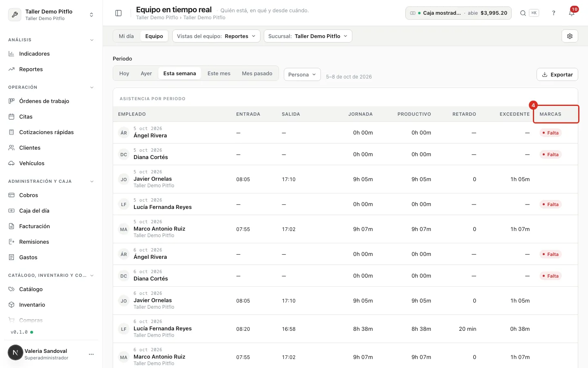Open Sucursal Taller Demo Pitflo dropdown
This screenshot has width=588, height=368.
point(308,36)
